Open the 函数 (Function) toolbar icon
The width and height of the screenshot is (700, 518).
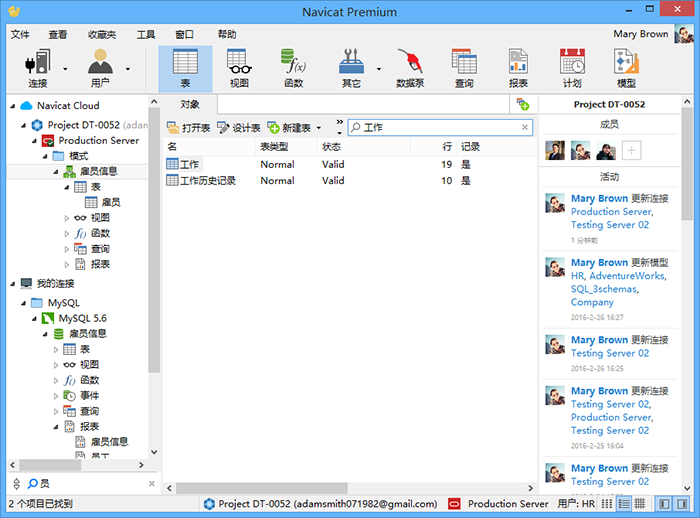click(x=293, y=68)
